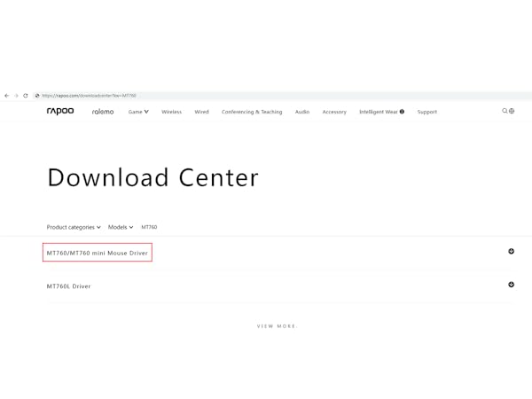Download the MT760L Driver
The width and height of the screenshot is (532, 399).
click(512, 285)
